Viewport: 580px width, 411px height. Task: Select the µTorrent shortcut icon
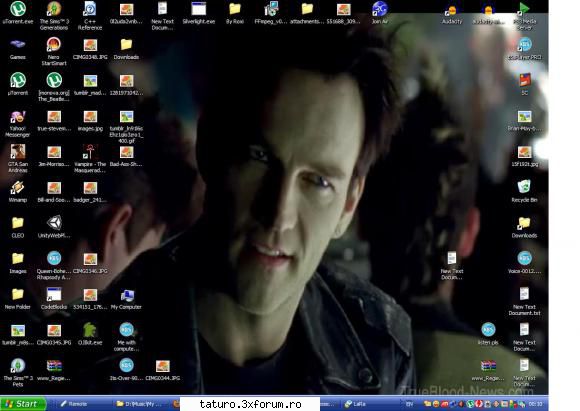[18, 84]
